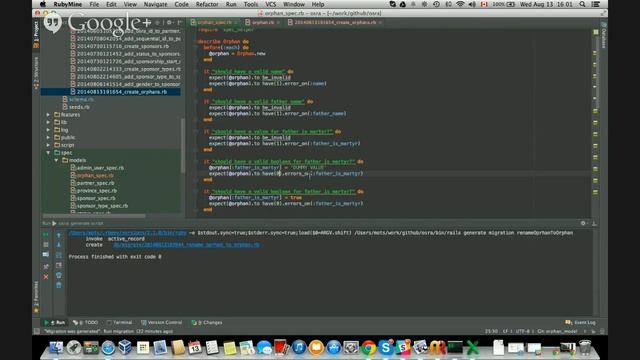Expand the features folder
The width and height of the screenshot is (640, 360).
pos(48,115)
